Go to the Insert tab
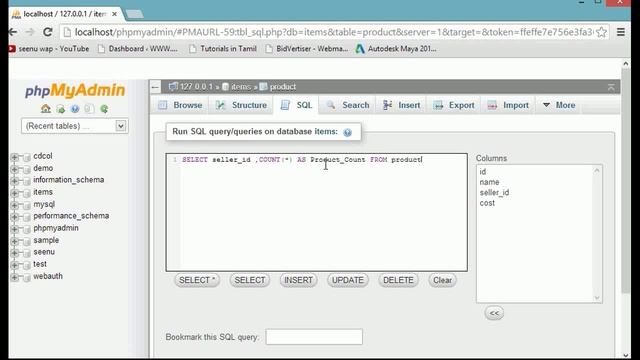The image size is (640, 360). click(402, 105)
